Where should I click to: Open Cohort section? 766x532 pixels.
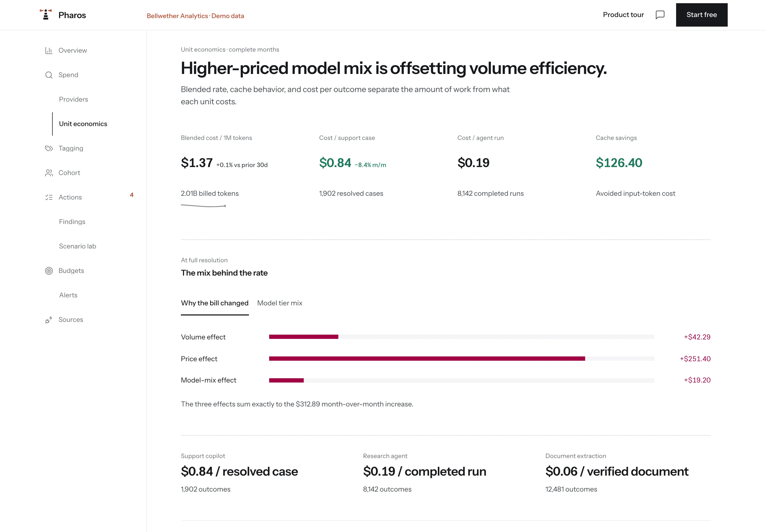(69, 173)
